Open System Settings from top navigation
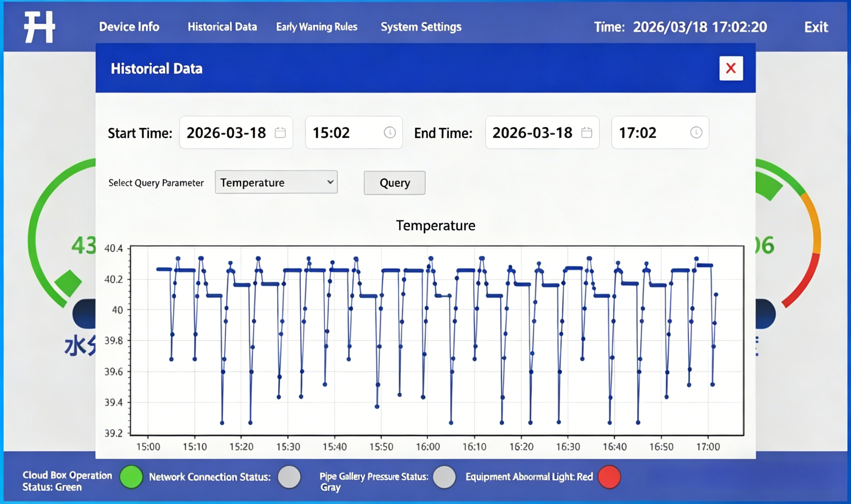Screen dimensions: 851x504 tap(421, 27)
